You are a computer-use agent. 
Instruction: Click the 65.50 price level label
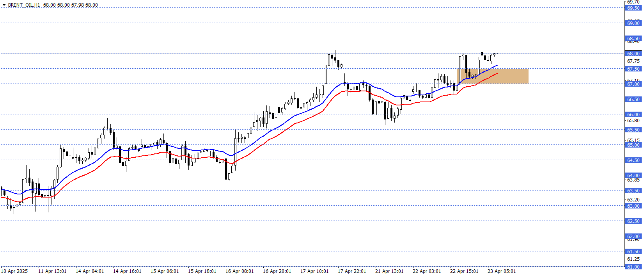click(633, 130)
